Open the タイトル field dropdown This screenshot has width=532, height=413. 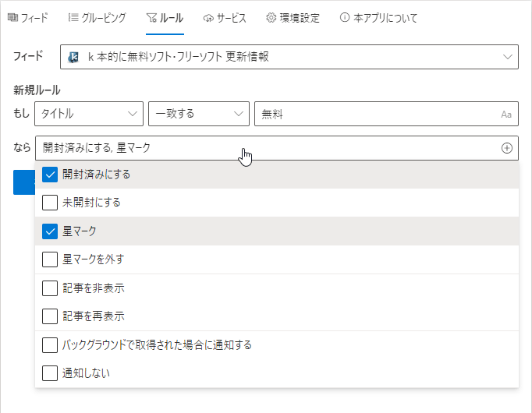tap(89, 114)
